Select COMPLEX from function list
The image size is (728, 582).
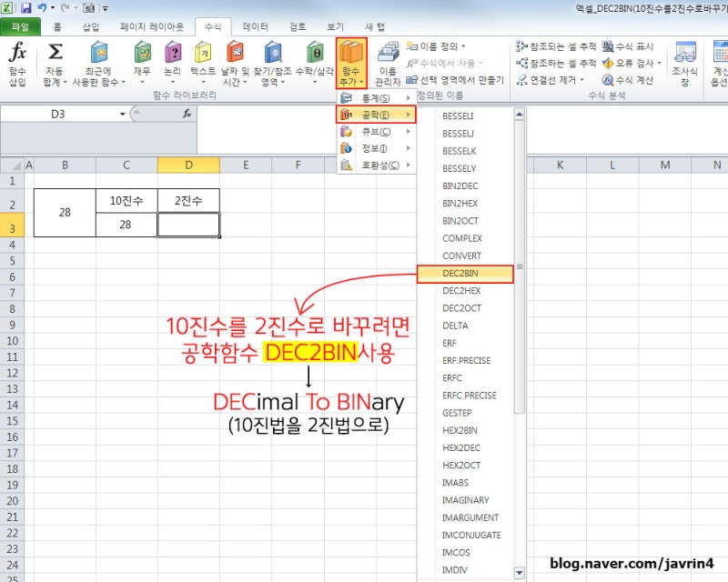pos(465,238)
